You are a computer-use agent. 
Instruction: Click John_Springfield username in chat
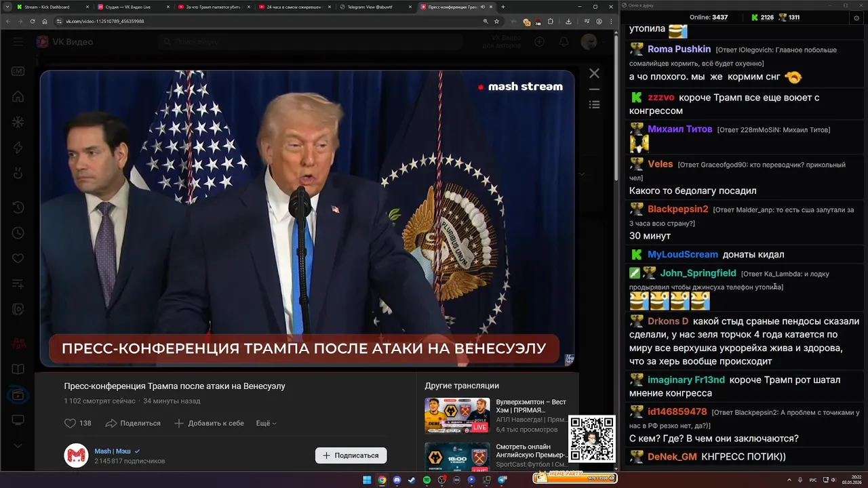click(698, 273)
